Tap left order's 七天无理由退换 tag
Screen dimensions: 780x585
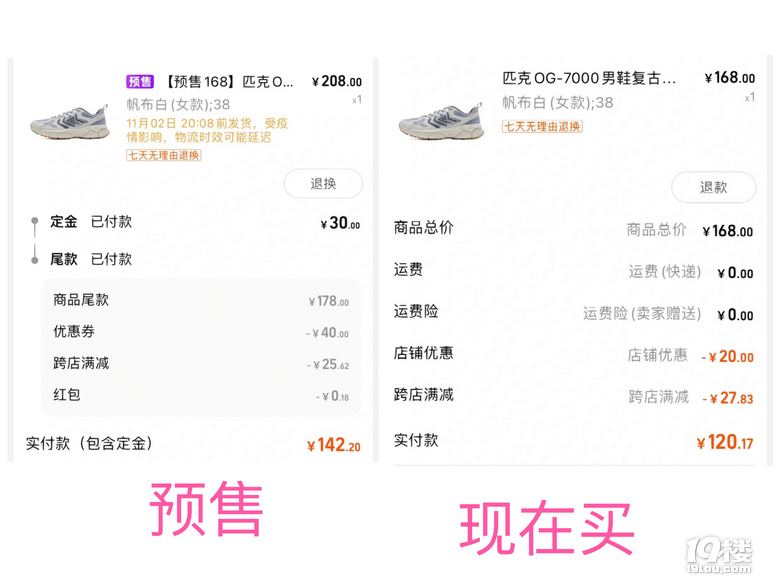[x=164, y=155]
